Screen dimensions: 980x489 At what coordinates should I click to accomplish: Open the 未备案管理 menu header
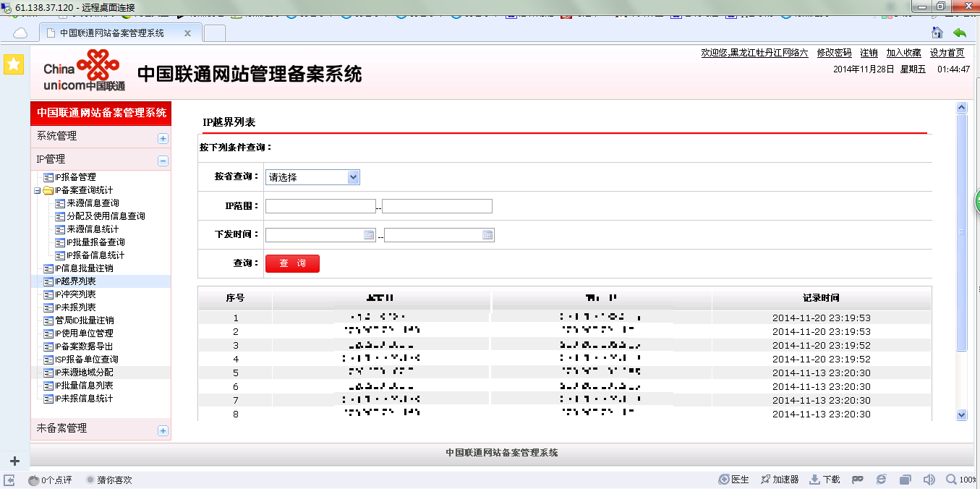[x=101, y=428]
